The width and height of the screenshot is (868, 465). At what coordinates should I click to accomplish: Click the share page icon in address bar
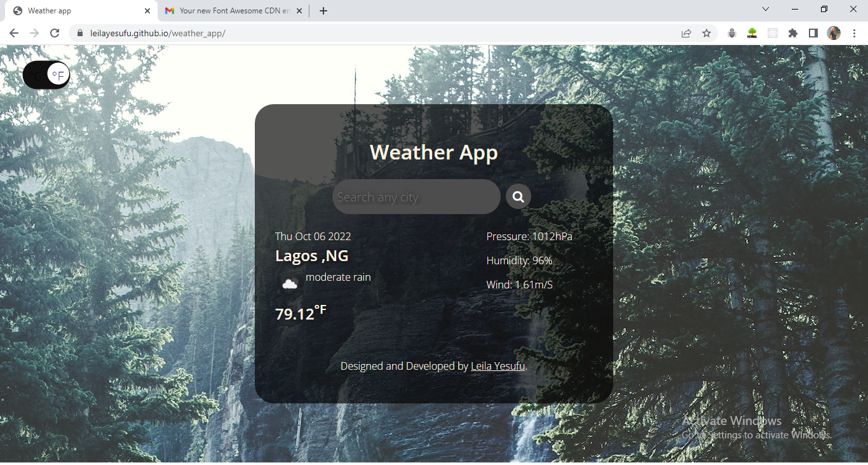(x=686, y=33)
